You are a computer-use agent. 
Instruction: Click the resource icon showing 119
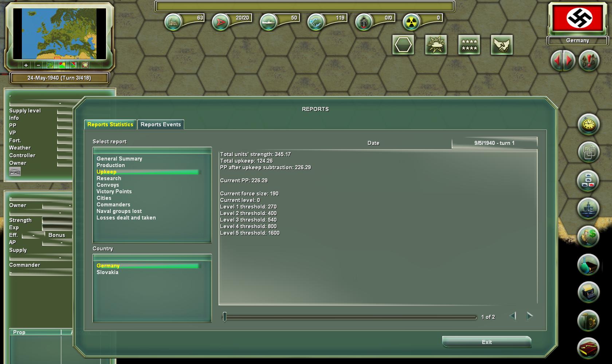click(316, 22)
